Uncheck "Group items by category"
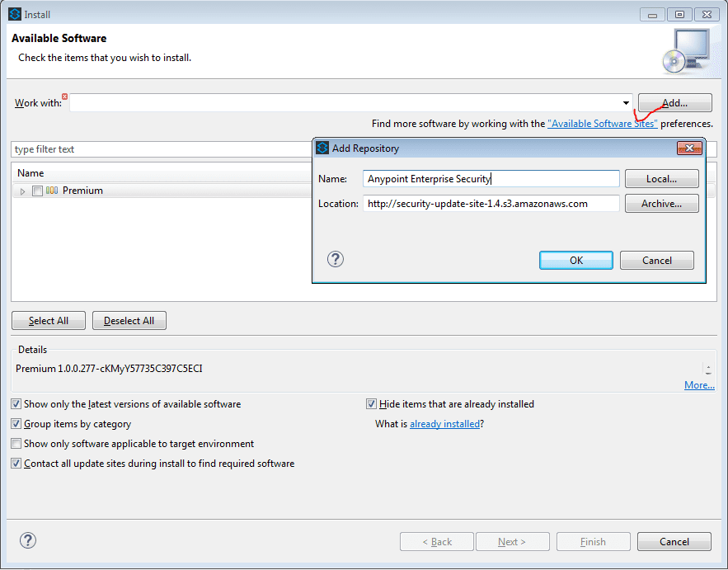The image size is (728, 570). (15, 423)
